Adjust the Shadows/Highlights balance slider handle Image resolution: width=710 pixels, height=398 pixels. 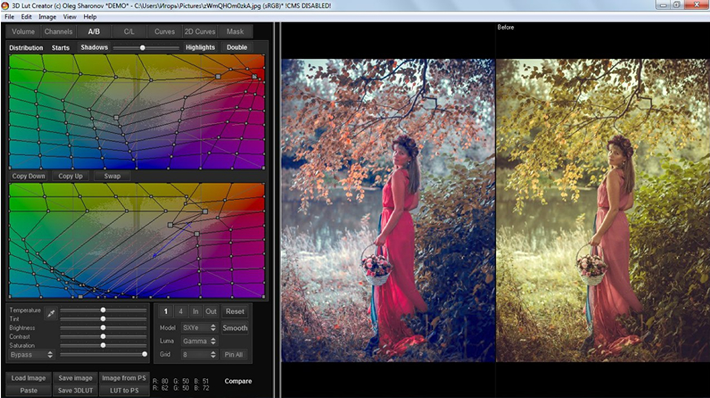coord(142,48)
